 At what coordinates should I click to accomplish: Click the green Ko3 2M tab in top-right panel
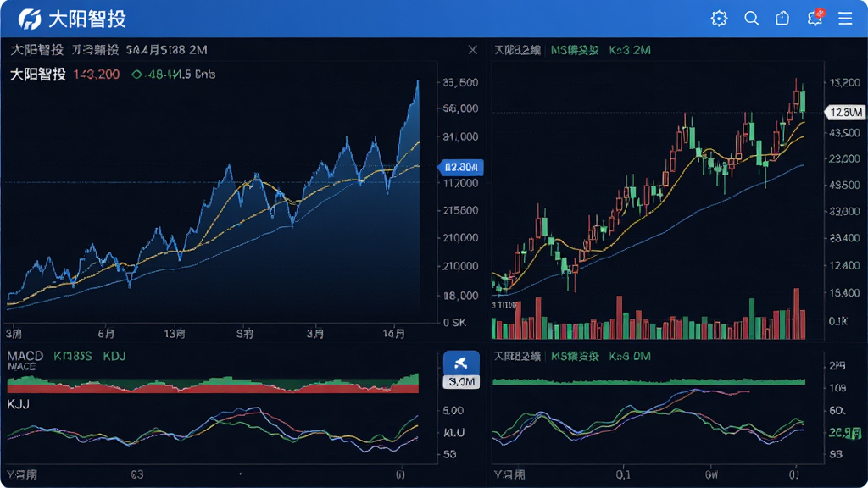click(x=630, y=50)
